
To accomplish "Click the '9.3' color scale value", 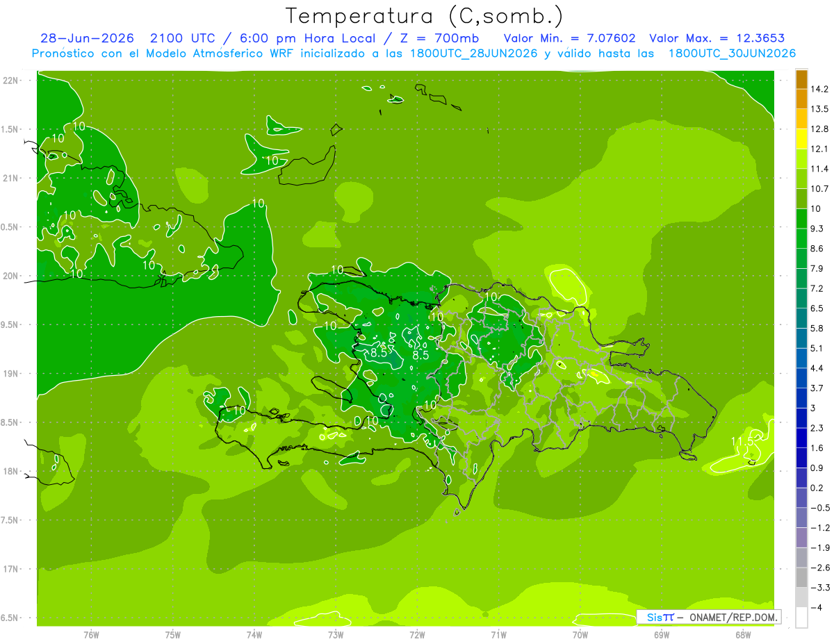I will pos(817,229).
